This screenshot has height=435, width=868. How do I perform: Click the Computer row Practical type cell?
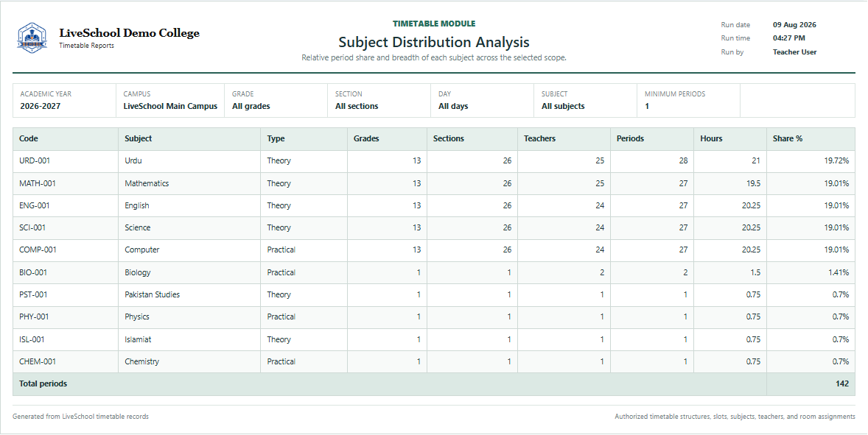pyautogui.click(x=304, y=250)
